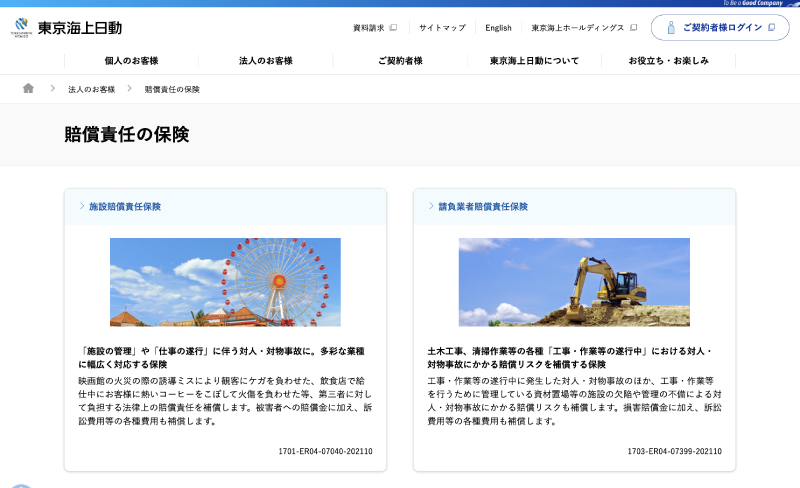
Task: Open 個人のお客様 menu
Action: click(x=132, y=61)
